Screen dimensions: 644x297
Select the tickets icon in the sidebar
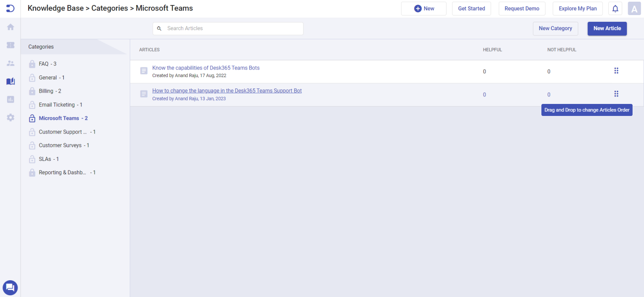coord(10,45)
